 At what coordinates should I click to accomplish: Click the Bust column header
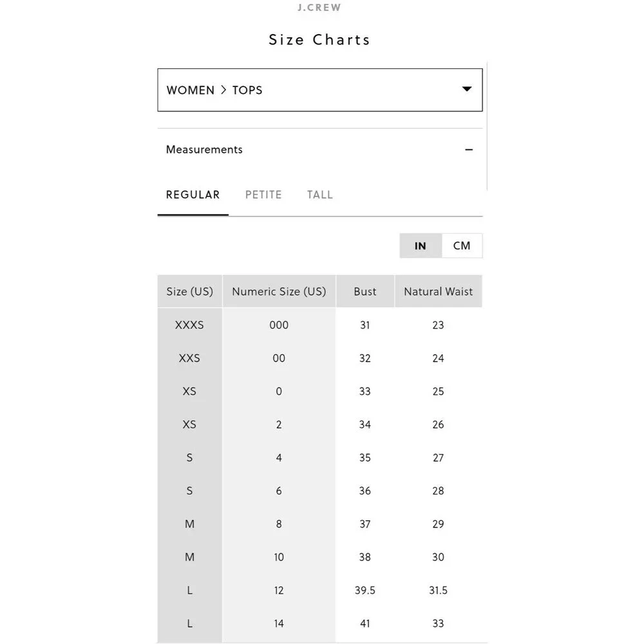coord(365,291)
